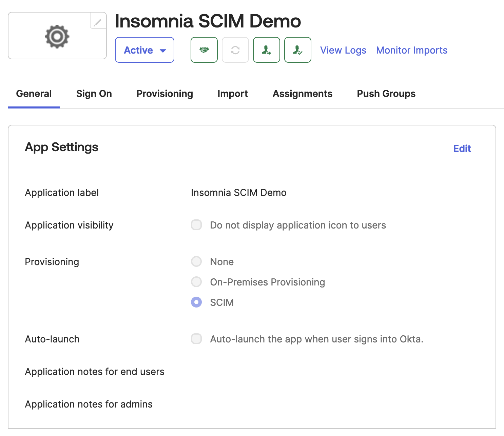The image size is (504, 436).
Task: Click the App Settings heading
Action: [62, 147]
